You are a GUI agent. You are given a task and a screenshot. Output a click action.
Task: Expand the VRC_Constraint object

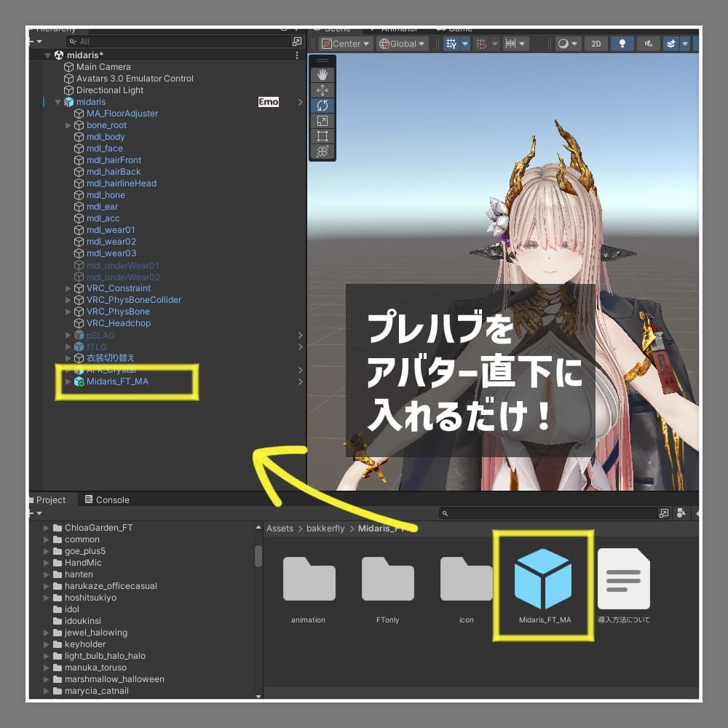(x=68, y=288)
